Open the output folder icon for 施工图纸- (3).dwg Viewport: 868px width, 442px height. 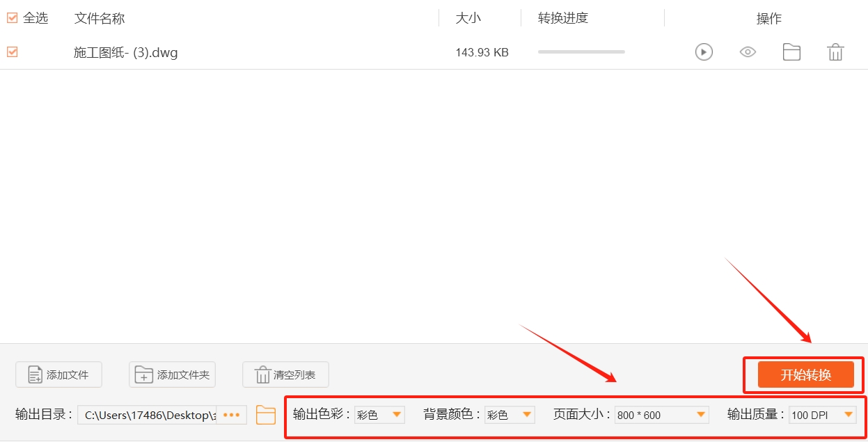click(791, 52)
